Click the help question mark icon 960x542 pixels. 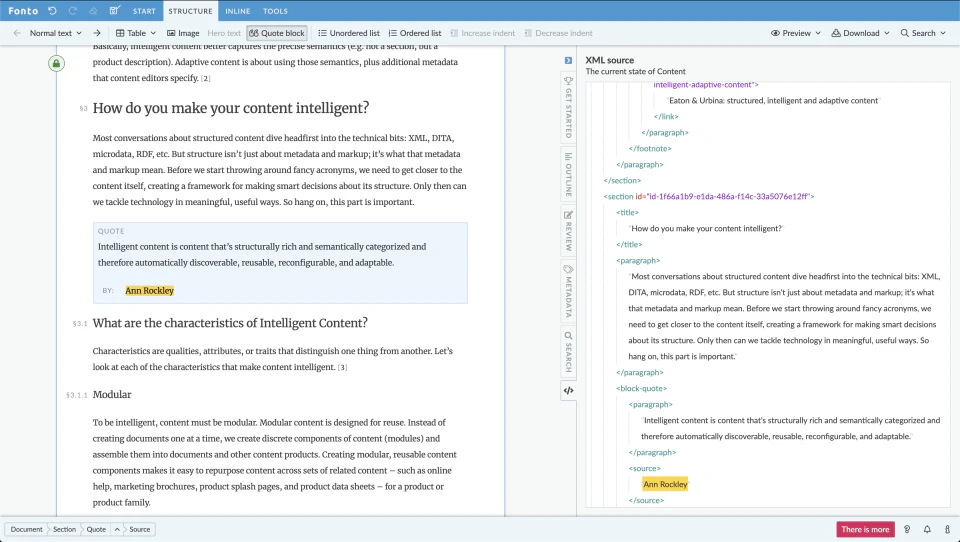pyautogui.click(x=907, y=529)
